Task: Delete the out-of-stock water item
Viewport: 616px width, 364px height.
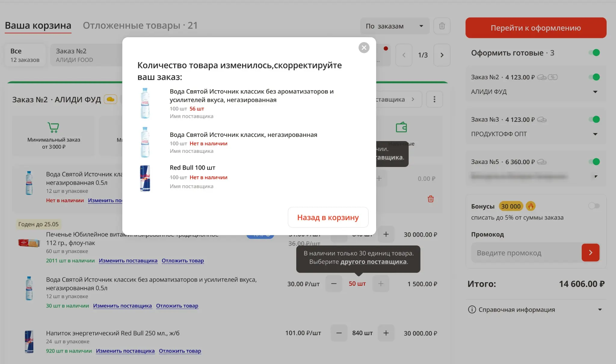Action: [430, 199]
